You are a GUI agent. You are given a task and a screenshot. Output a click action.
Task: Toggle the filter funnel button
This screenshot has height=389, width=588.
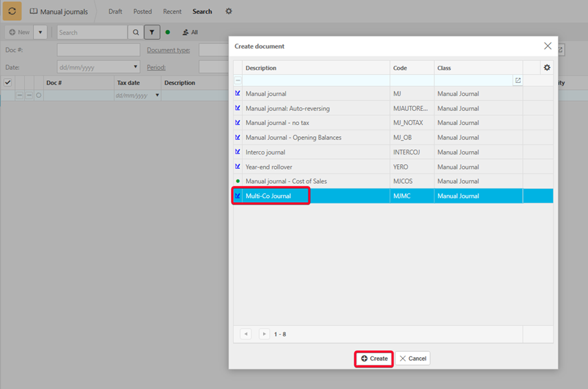[x=152, y=33]
